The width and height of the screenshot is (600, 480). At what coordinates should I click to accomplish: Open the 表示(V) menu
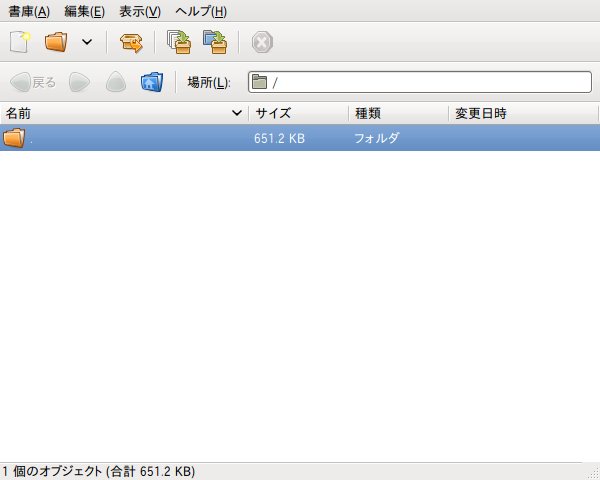[x=140, y=11]
